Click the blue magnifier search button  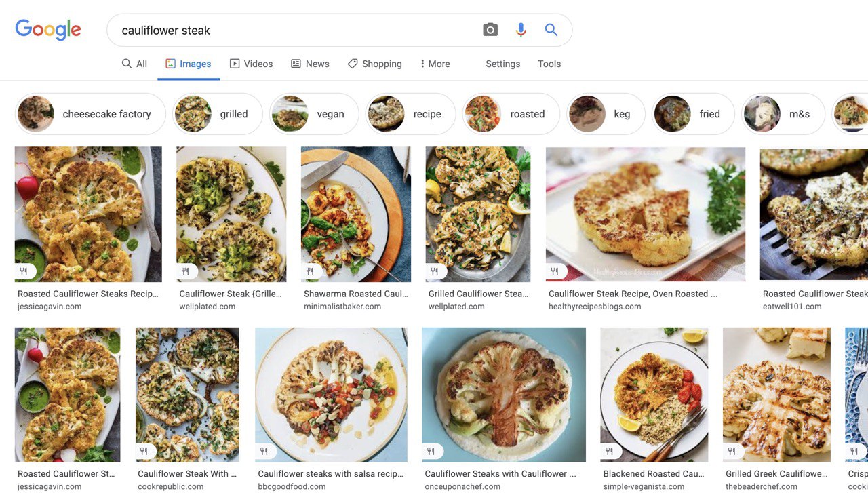point(551,30)
